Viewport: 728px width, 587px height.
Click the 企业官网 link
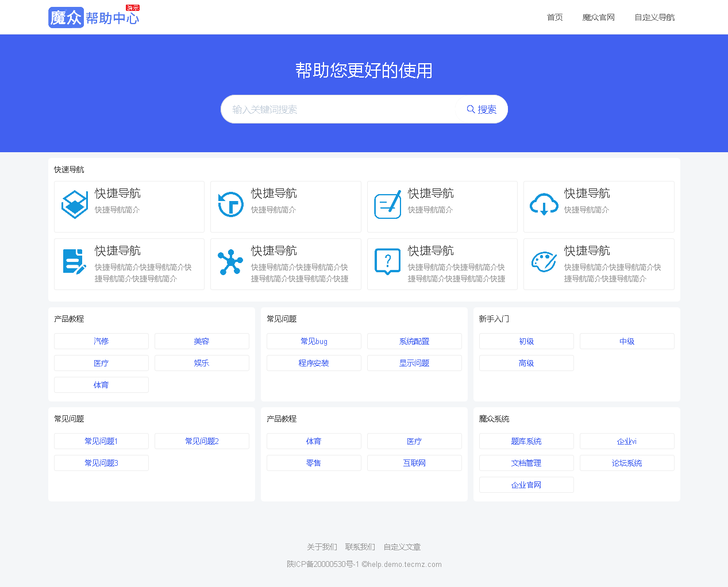click(x=526, y=484)
